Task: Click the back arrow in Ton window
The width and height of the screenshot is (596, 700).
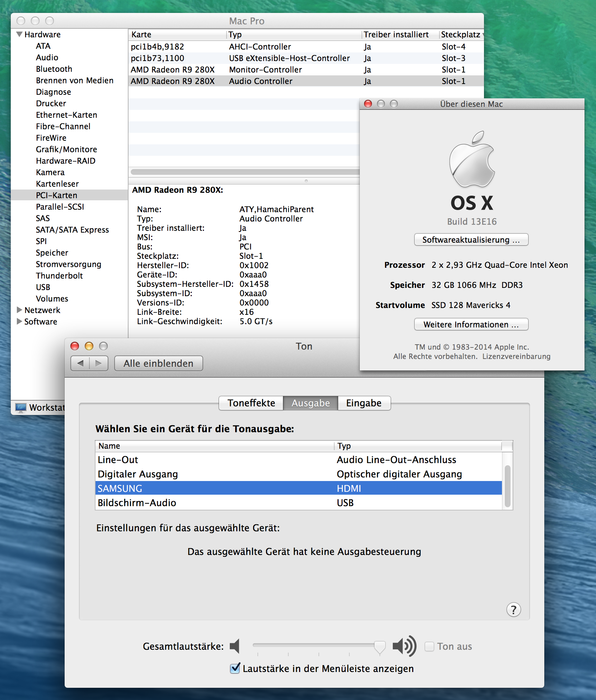Action: (x=80, y=363)
